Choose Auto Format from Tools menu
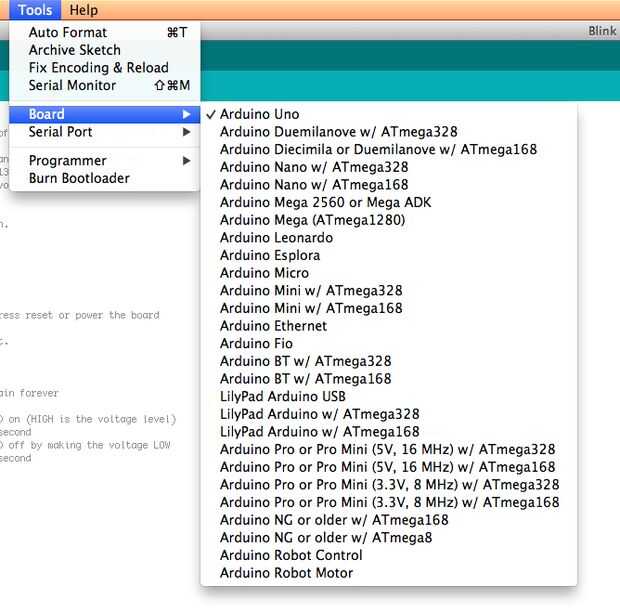 [x=104, y=32]
